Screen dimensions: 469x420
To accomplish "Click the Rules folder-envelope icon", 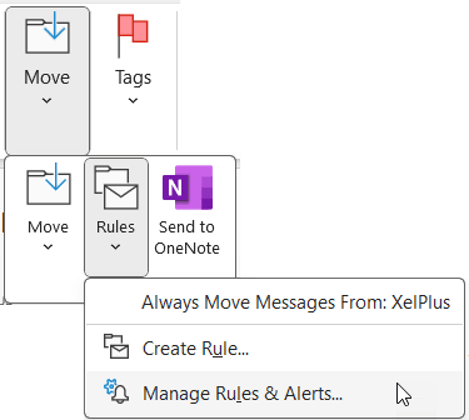I will 116,187.
